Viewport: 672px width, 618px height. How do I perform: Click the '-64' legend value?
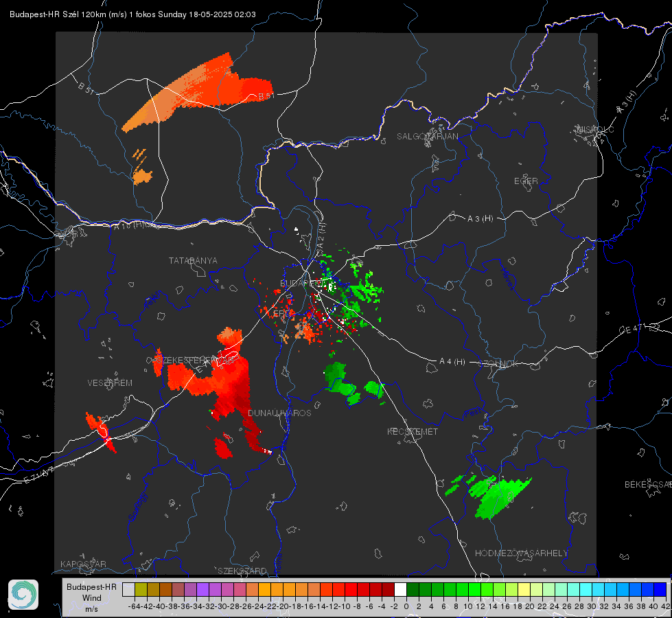click(x=134, y=606)
